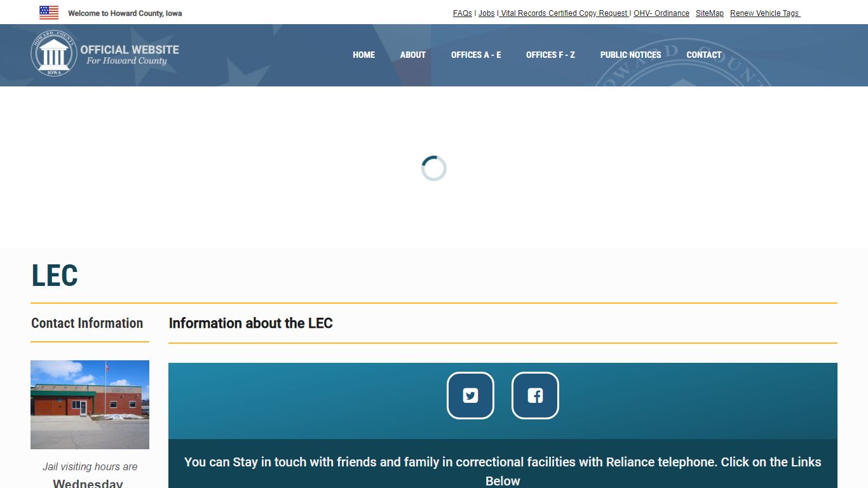
Task: Click the Information about the LEC heading
Action: point(250,323)
